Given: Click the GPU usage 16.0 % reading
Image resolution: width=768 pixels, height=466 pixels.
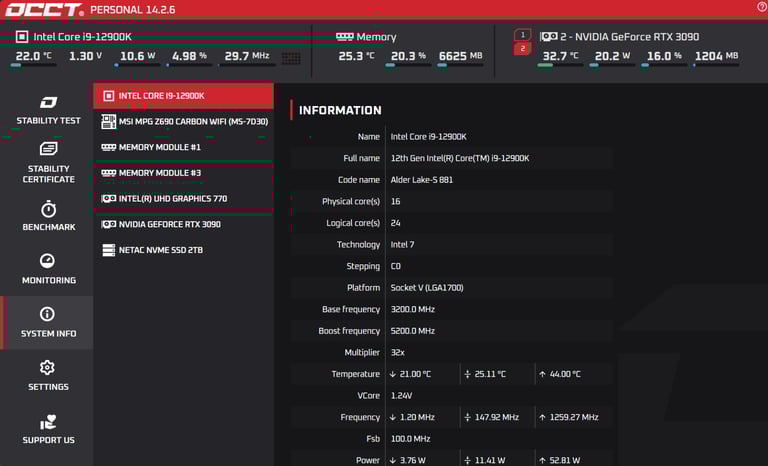Looking at the screenshot, I should coord(664,56).
